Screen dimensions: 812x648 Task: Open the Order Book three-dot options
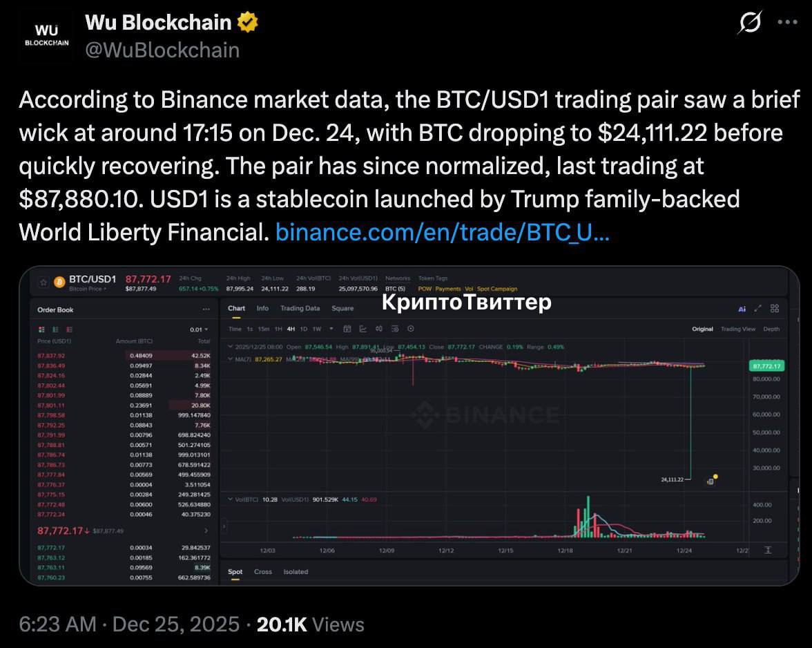(x=206, y=310)
